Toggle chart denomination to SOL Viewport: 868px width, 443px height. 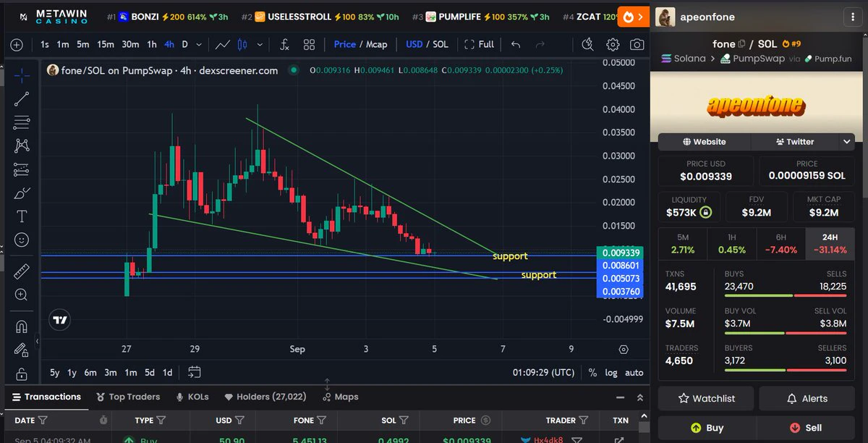click(441, 44)
